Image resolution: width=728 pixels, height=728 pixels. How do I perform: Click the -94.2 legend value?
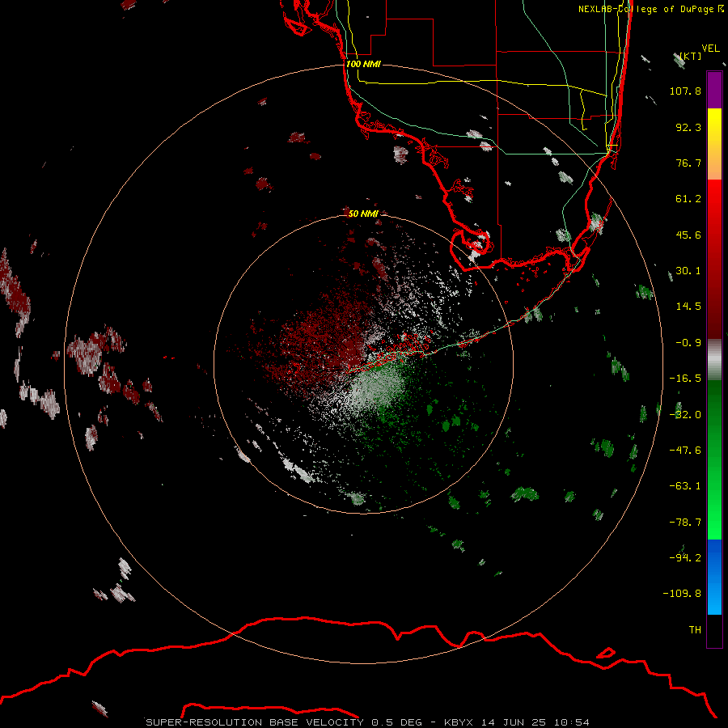(685, 558)
